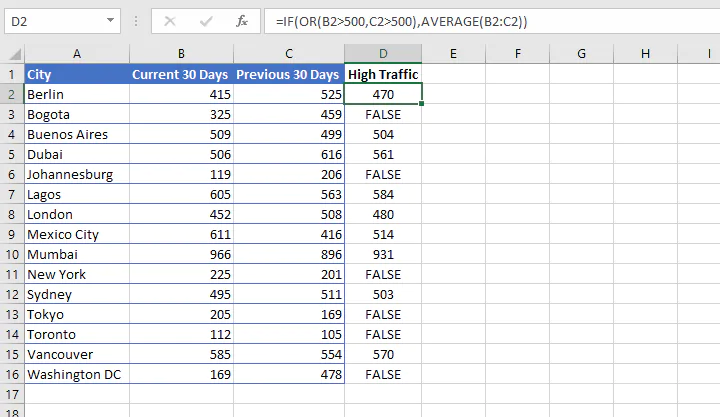Click Vancouver's High Traffic value 570
720x417 pixels.
point(383,354)
